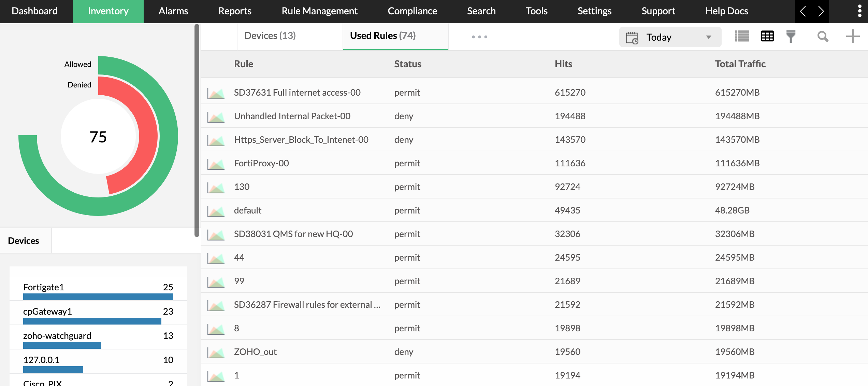The height and width of the screenshot is (386, 868).
Task: Open the filter funnel icon
Action: pos(791,36)
